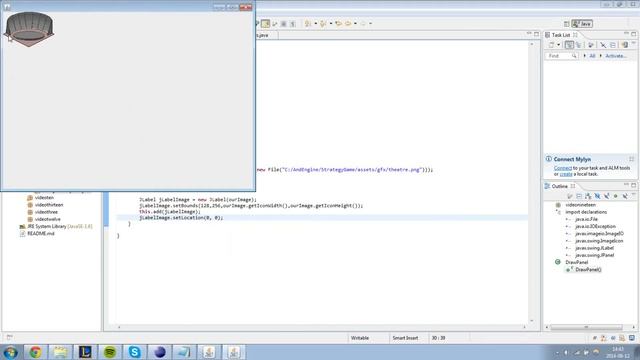Image resolution: width=640 pixels, height=360 pixels.
Task: Close the Connect Mylyn notice
Action: (631, 159)
